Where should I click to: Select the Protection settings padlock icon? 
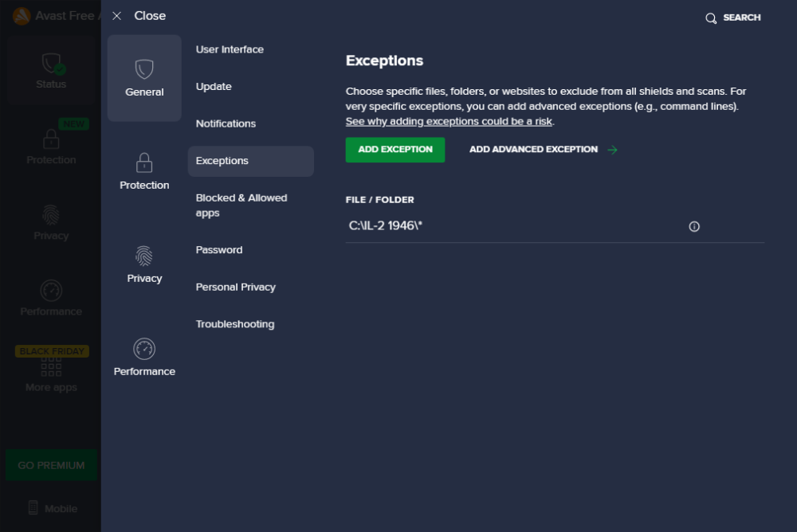pyautogui.click(x=143, y=169)
